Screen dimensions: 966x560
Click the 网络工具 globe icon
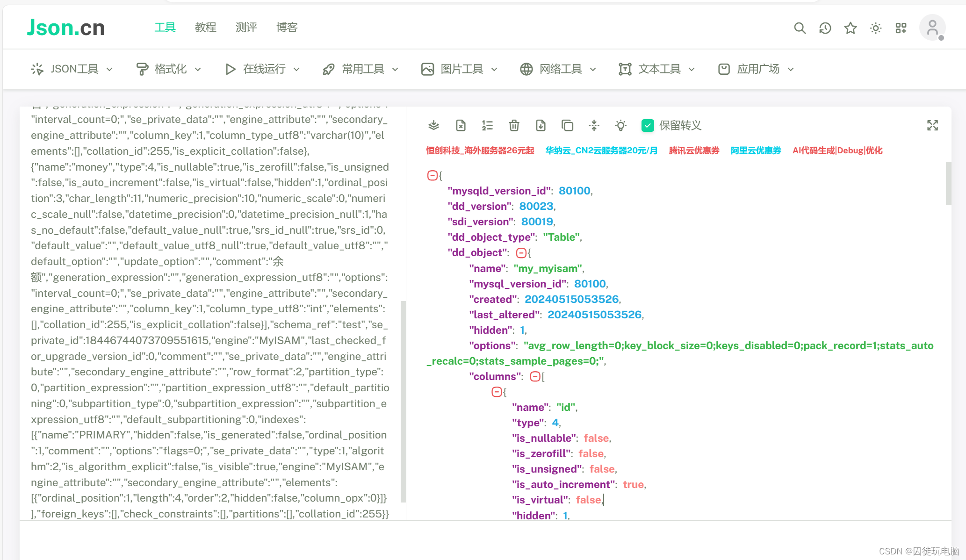click(x=526, y=69)
